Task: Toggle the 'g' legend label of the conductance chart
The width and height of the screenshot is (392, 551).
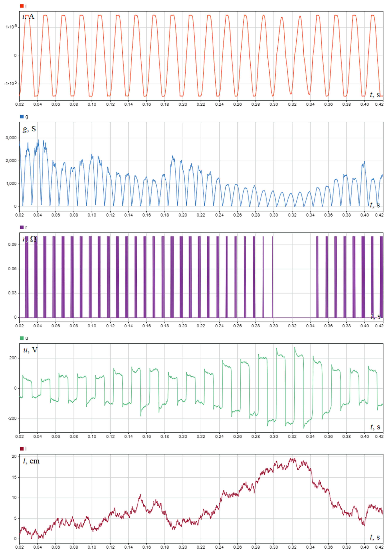Action: click(27, 117)
